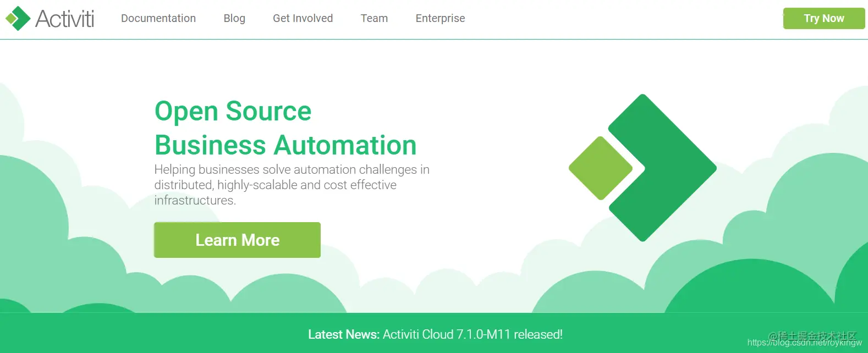Click the Open Source Business Automation heading

coord(285,128)
